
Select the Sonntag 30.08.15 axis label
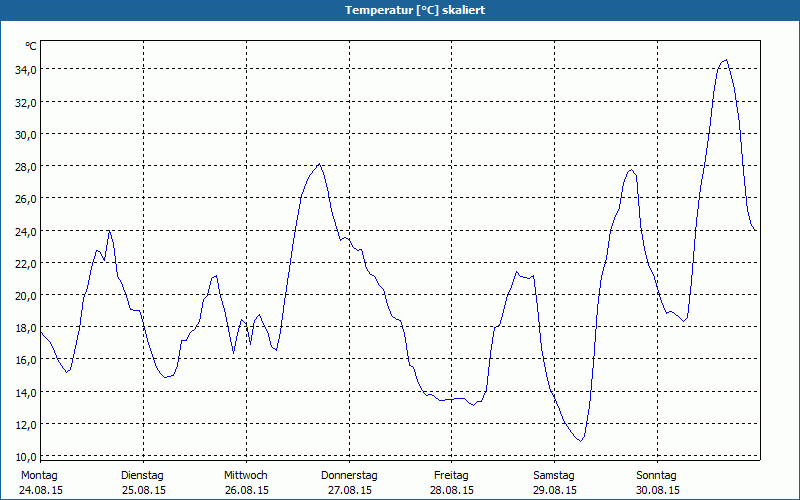(x=657, y=483)
